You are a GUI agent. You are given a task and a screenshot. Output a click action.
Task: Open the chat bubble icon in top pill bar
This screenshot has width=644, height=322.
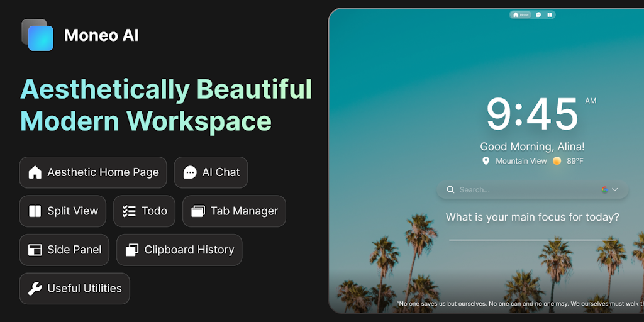[538, 15]
